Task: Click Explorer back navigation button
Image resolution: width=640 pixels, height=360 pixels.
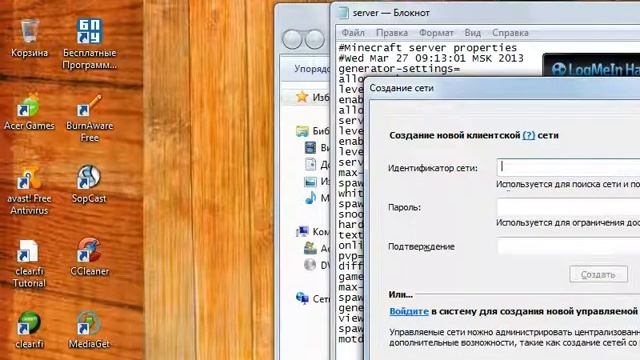Action: tap(292, 40)
